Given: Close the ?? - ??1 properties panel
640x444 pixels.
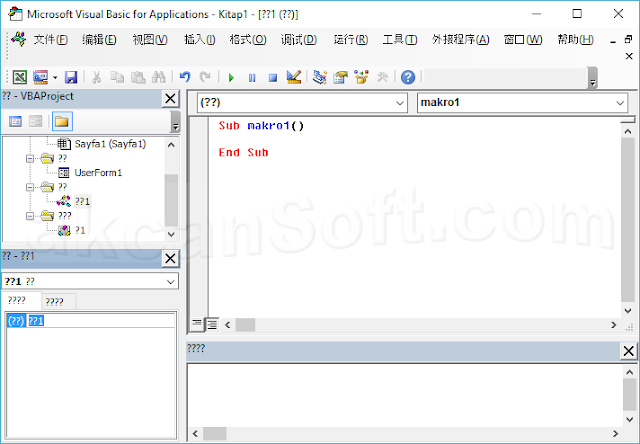Looking at the screenshot, I should 170,258.
